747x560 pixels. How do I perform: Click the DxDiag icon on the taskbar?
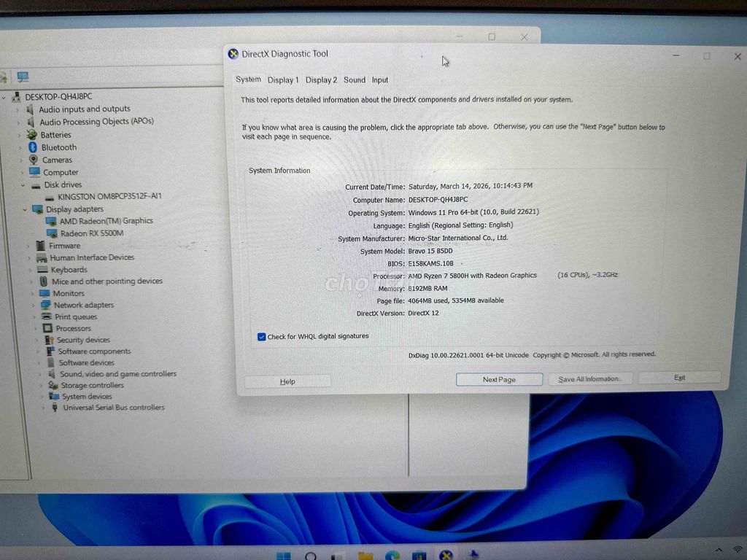tap(446, 555)
